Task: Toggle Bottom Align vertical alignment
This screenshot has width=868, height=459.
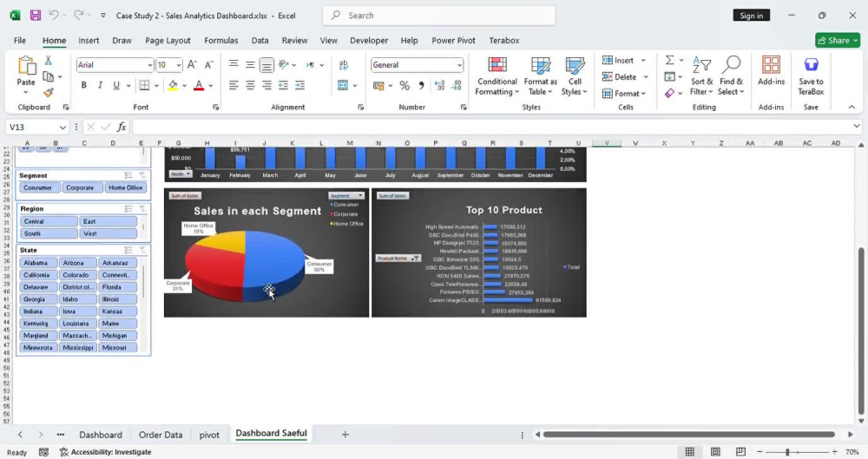Action: point(266,65)
